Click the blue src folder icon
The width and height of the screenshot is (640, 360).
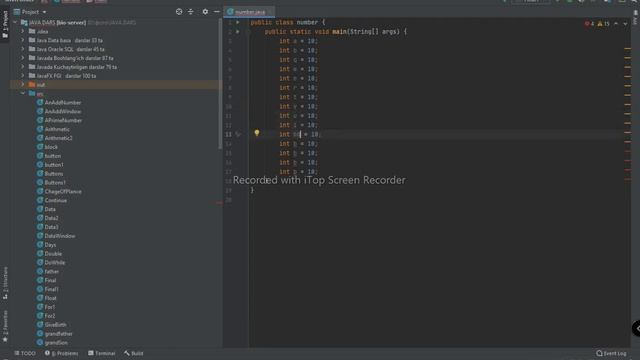click(32, 93)
